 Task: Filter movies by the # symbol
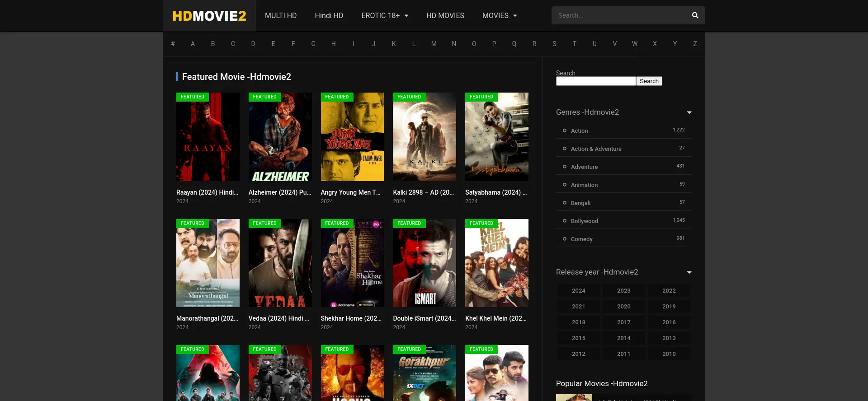coord(173,44)
